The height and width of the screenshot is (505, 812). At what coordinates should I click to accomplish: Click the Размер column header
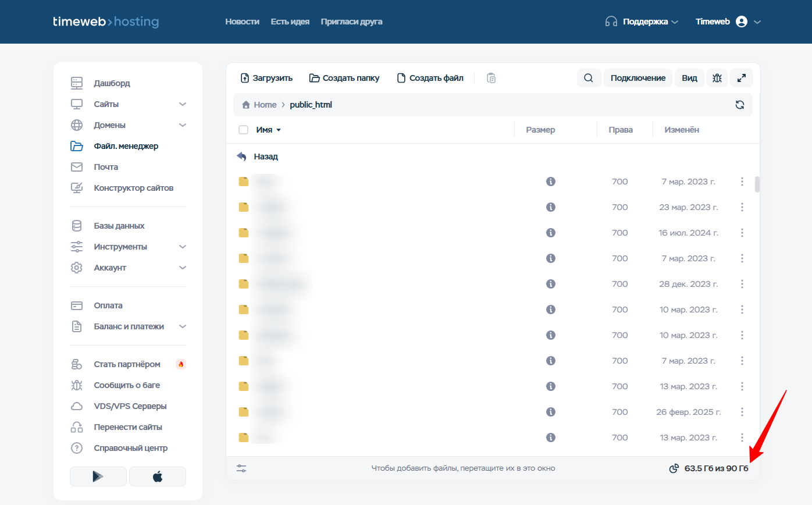point(540,130)
